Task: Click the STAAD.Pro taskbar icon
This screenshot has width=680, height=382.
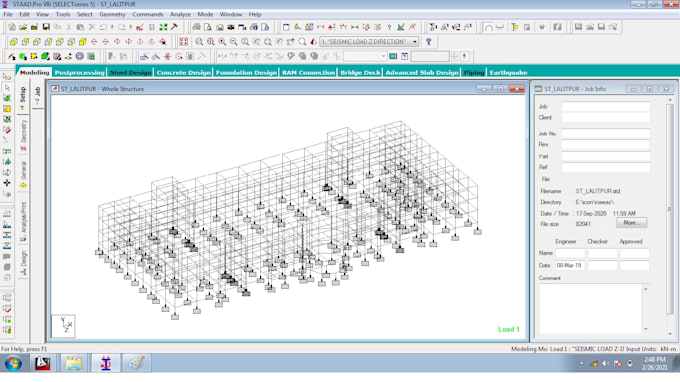Action: pyautogui.click(x=106, y=363)
